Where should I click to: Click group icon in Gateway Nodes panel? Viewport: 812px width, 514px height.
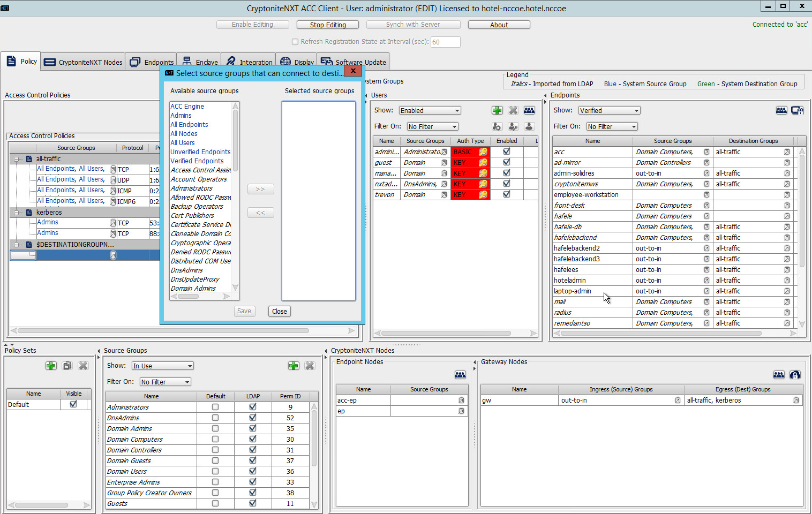coord(779,375)
